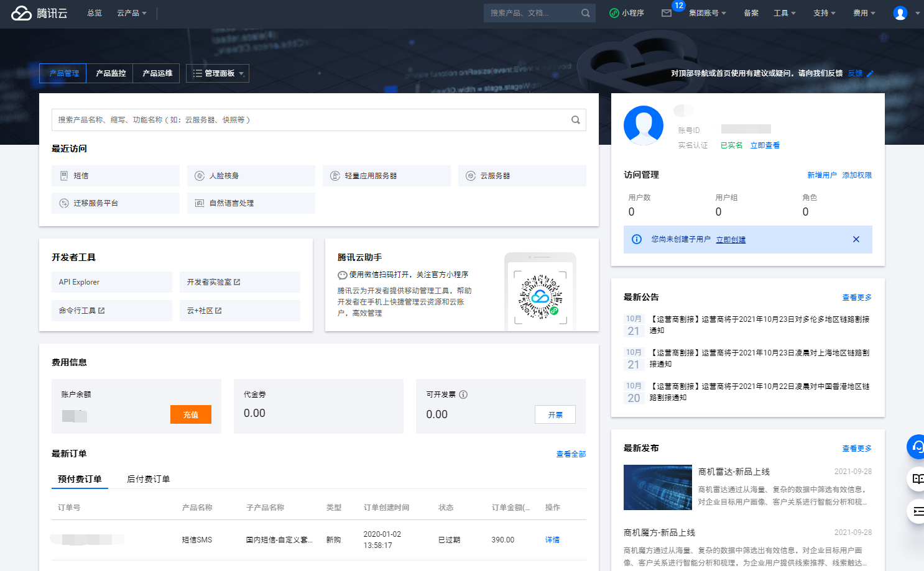
Task: Open the documentation book floating icon
Action: (x=917, y=478)
